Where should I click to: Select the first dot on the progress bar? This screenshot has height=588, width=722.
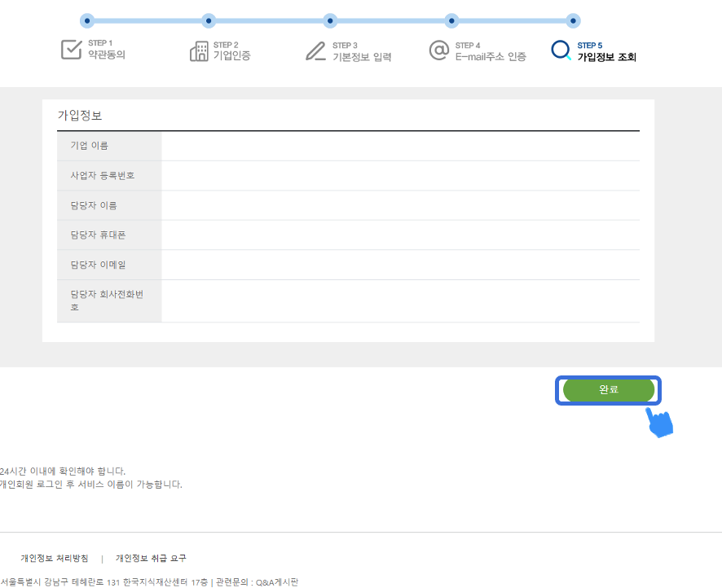(x=87, y=20)
